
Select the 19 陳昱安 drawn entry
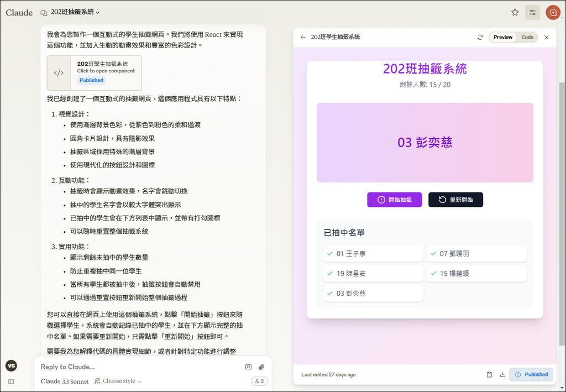373,274
